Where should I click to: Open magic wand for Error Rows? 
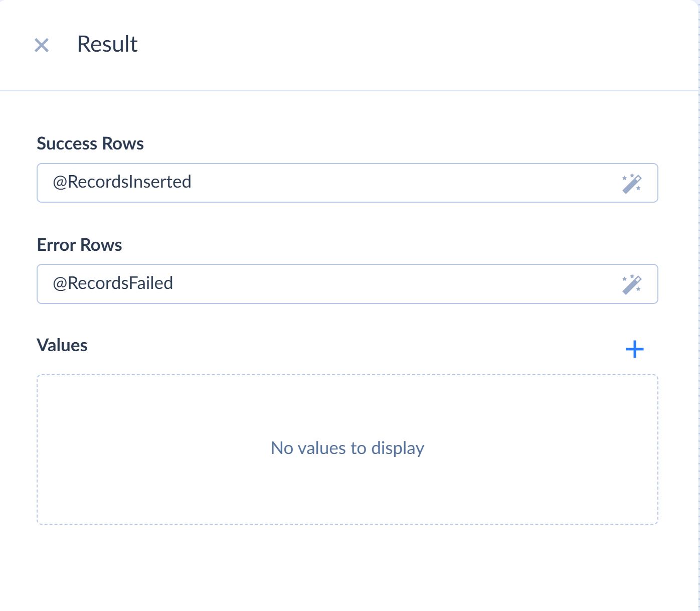point(631,284)
